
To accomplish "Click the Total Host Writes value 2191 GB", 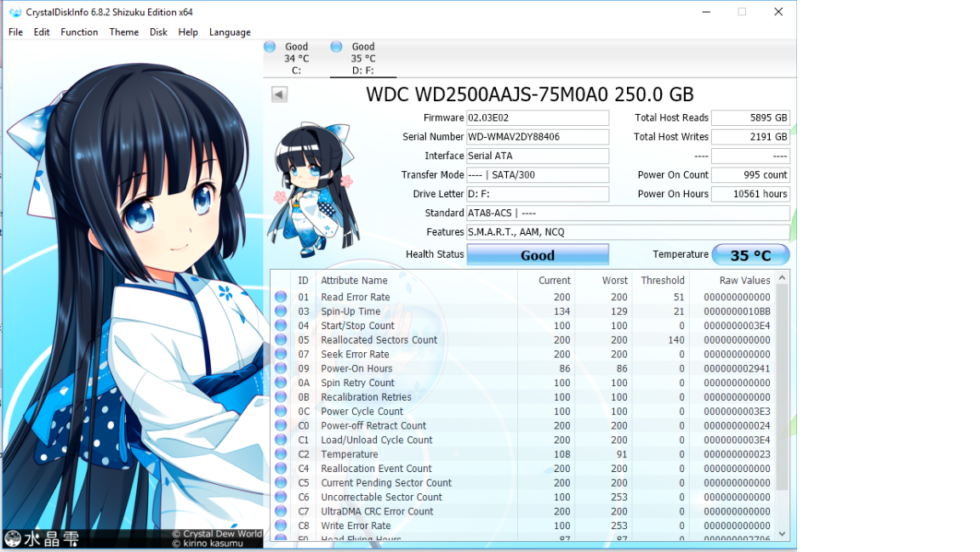I will (x=750, y=137).
